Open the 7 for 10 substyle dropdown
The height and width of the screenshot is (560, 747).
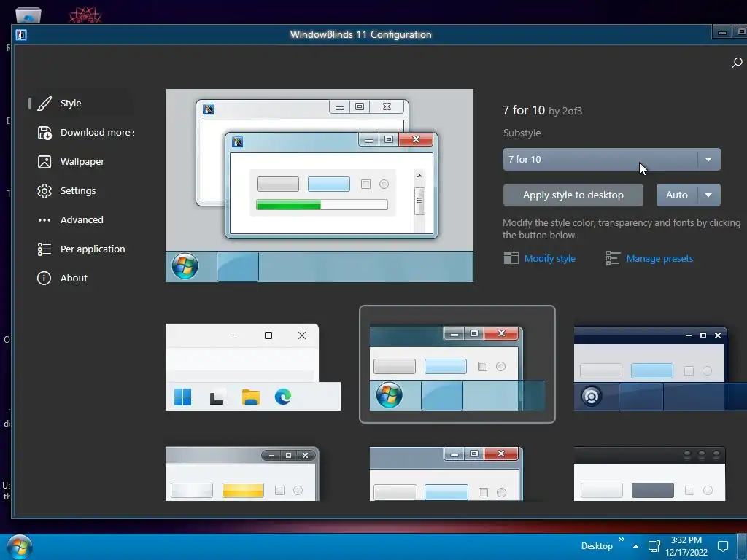pyautogui.click(x=612, y=160)
